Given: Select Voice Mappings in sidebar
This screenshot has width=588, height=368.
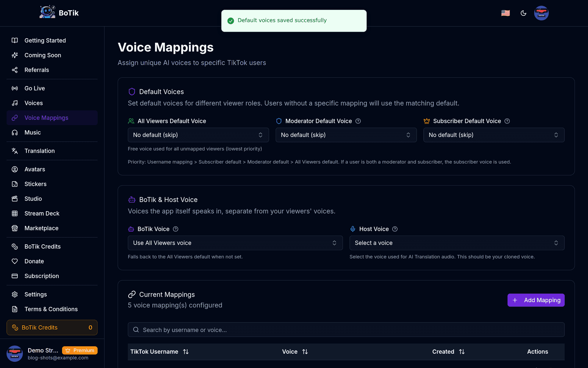Looking at the screenshot, I should point(52,118).
